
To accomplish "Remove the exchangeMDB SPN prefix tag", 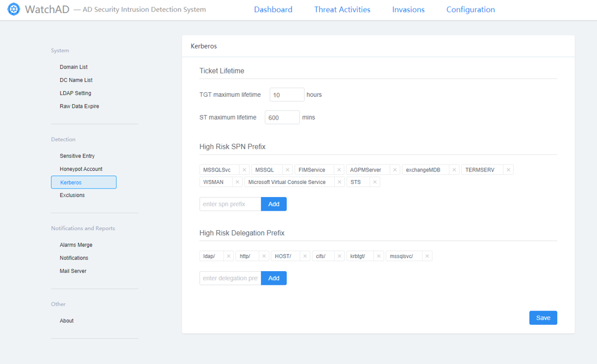I will pos(454,170).
